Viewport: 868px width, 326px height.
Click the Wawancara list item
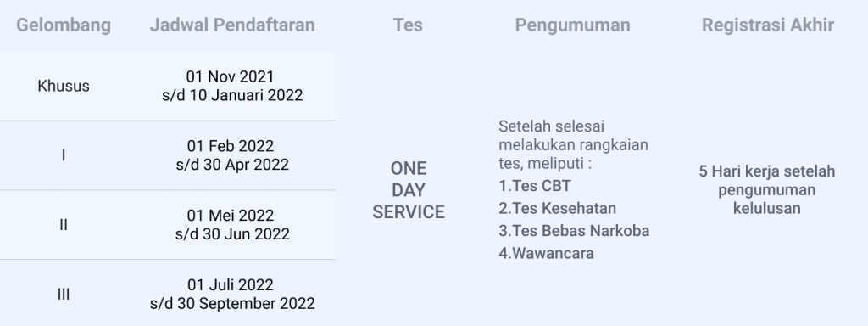546,253
